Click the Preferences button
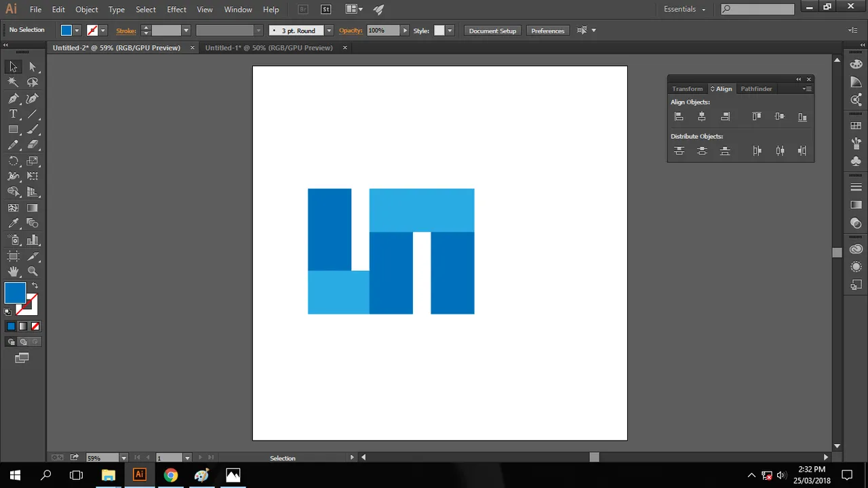This screenshot has height=488, width=868. 548,30
